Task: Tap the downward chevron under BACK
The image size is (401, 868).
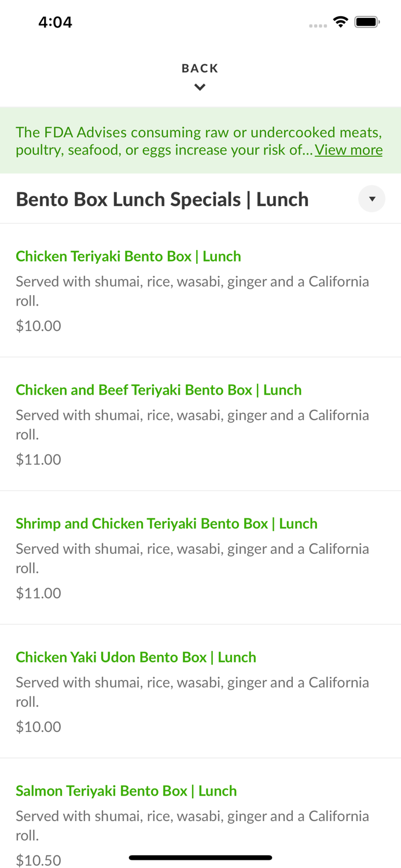Action: tap(200, 86)
